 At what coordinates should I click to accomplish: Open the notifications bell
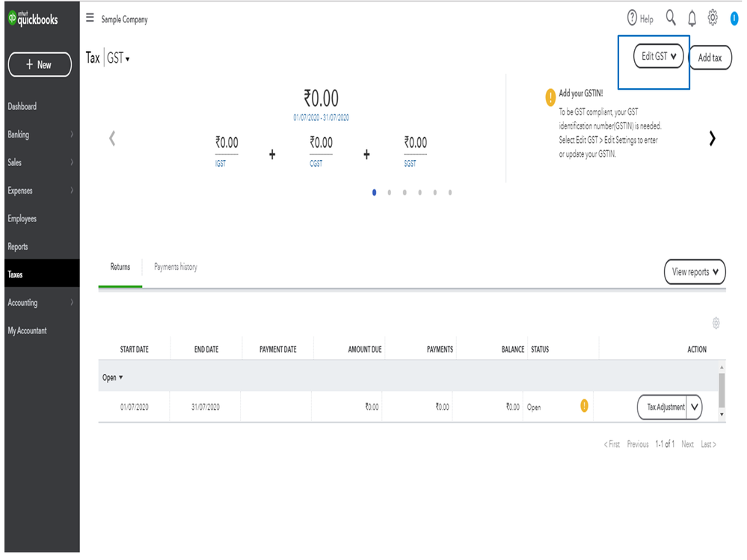[692, 19]
